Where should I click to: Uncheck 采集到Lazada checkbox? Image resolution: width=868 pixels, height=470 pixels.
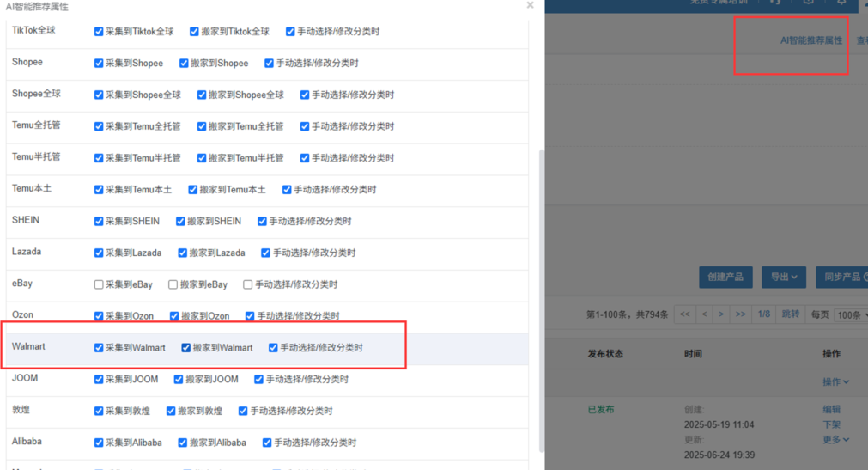point(99,253)
